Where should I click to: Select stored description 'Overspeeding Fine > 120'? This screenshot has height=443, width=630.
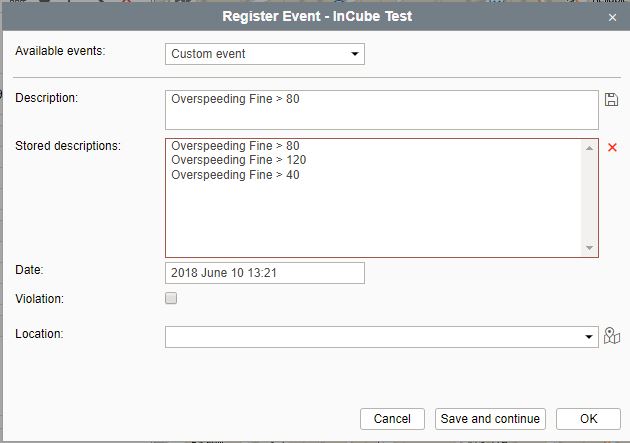tap(238, 161)
